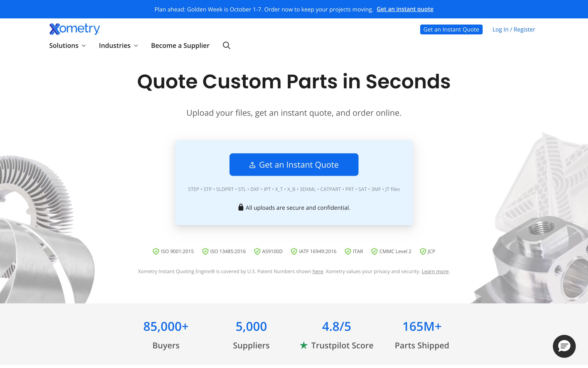Click the 5,000 suppliers figure
This screenshot has height=368, width=588.
coord(251,326)
